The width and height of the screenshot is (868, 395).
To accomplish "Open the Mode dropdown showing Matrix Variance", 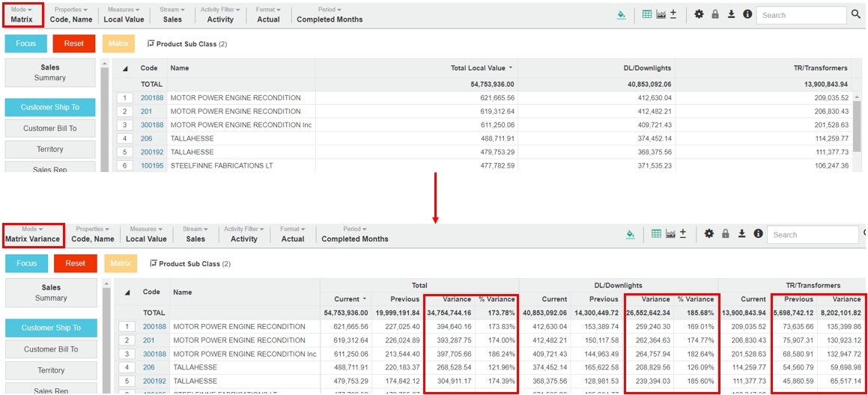I will [x=32, y=235].
